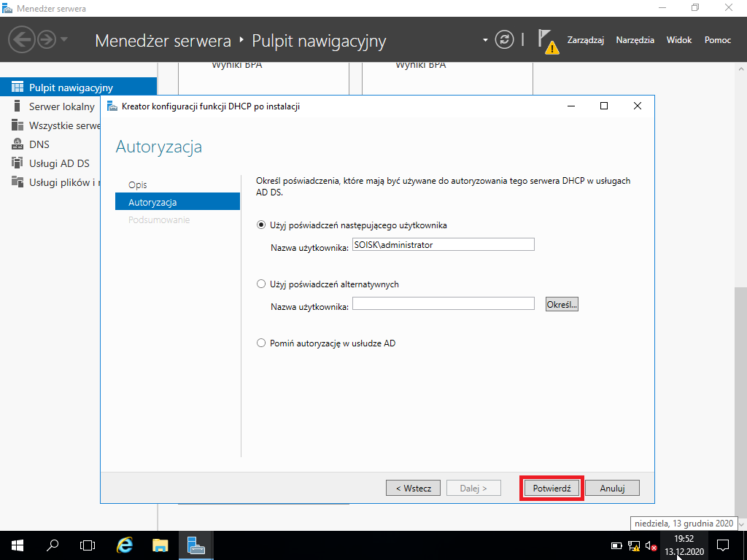Click the Usługi plików sidebar icon
This screenshot has width=747, height=560.
click(18, 182)
